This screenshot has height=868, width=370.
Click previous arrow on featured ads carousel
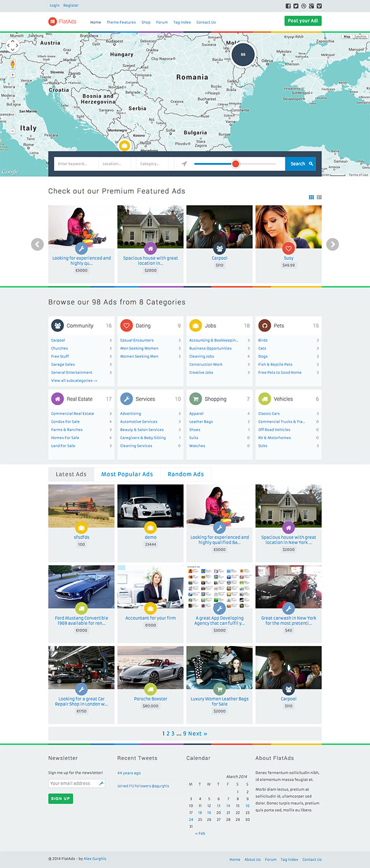(38, 244)
